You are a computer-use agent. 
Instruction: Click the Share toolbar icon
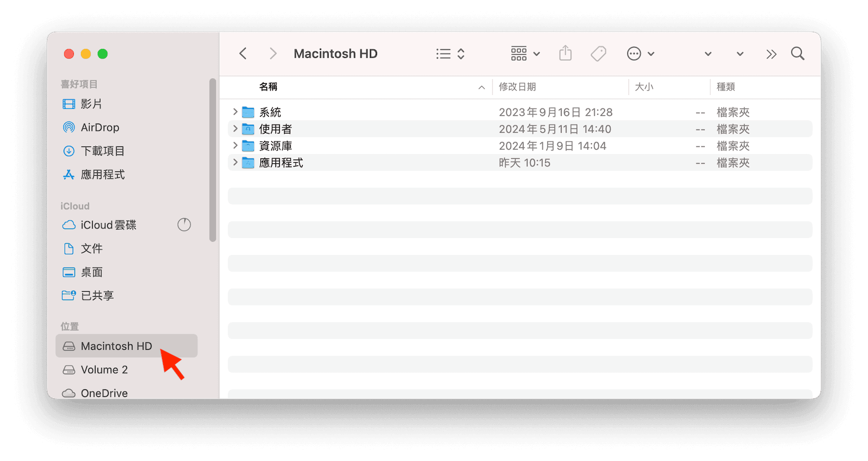click(565, 53)
